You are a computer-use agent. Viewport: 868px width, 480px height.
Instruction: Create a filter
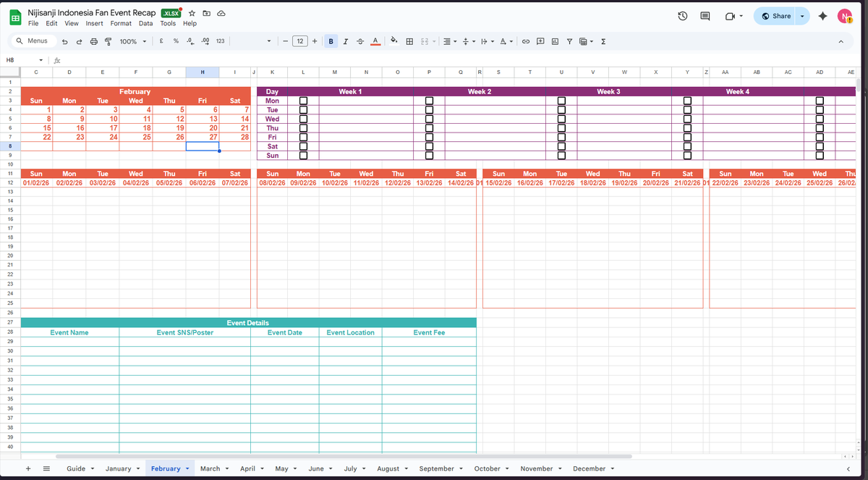(x=569, y=41)
